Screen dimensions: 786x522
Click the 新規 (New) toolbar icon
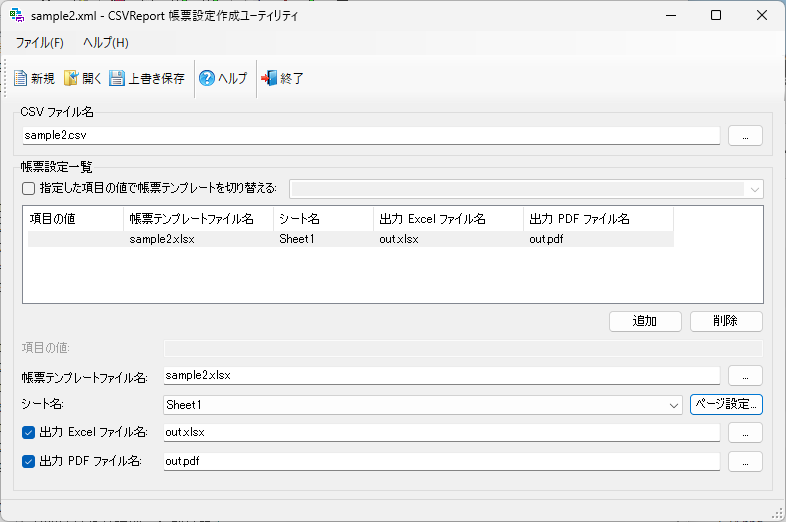coord(21,78)
